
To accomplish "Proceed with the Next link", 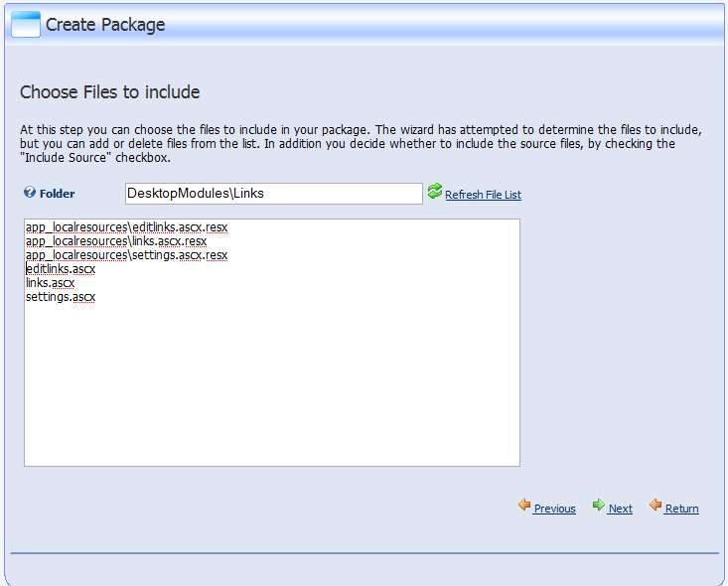I will click(621, 509).
